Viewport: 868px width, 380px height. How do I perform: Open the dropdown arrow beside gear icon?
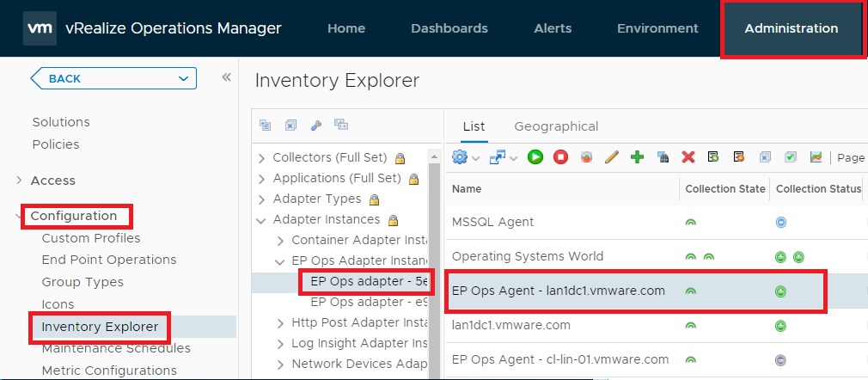(x=476, y=158)
